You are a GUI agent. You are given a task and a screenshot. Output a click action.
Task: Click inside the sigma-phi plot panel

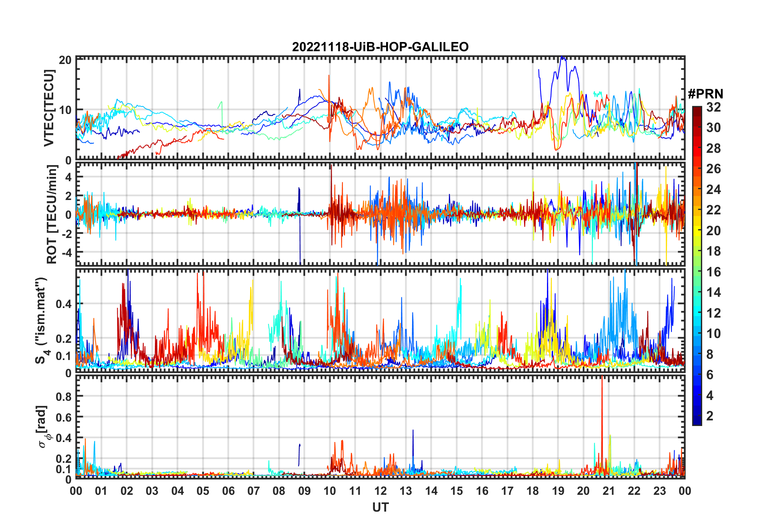pyautogui.click(x=380, y=427)
